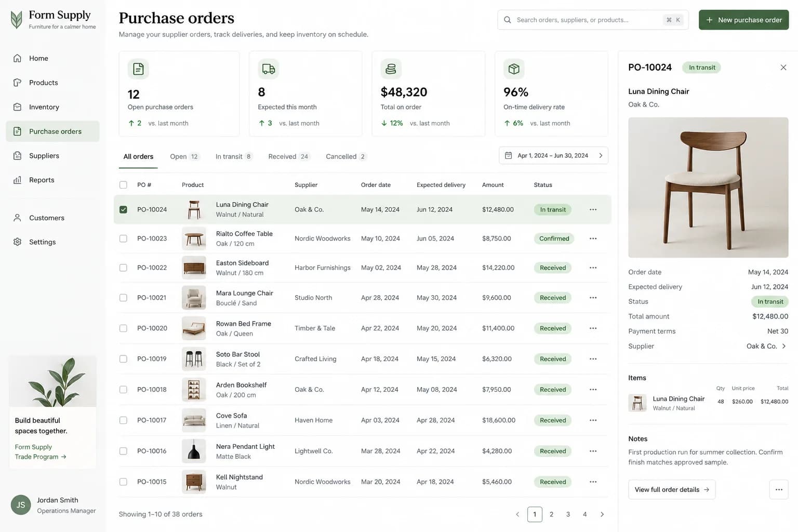
Task: Go to previous page using pagination arrow
Action: pos(517,514)
